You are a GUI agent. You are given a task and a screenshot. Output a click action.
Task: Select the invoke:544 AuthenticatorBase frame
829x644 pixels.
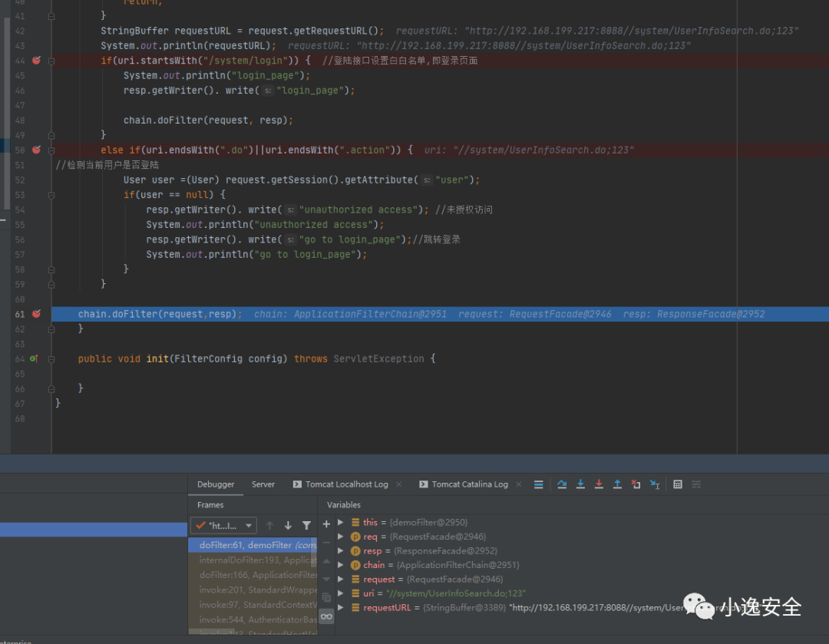pos(253,619)
